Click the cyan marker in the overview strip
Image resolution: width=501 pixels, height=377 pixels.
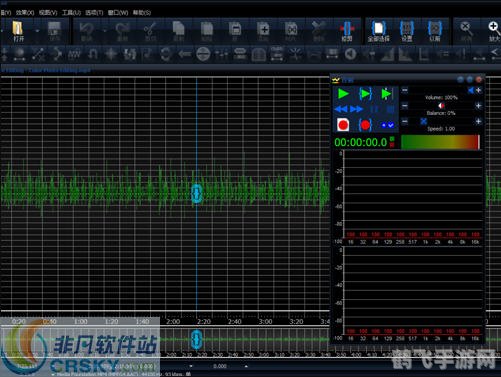pos(197,339)
